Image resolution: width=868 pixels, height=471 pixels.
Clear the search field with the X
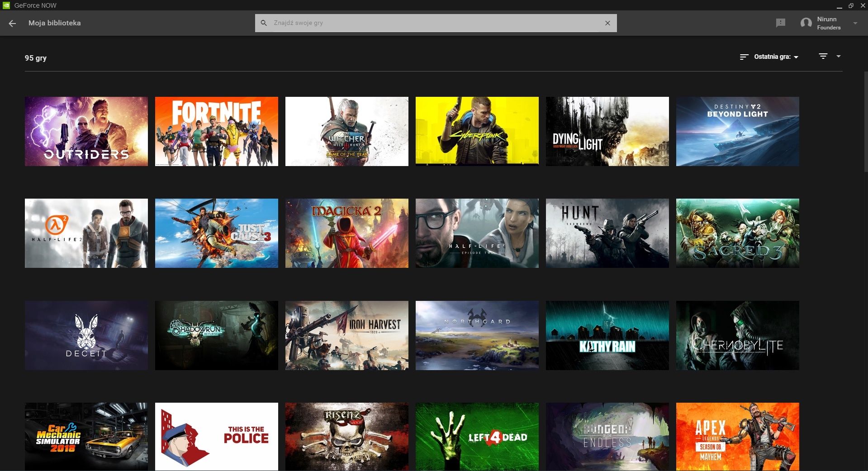[x=607, y=23]
